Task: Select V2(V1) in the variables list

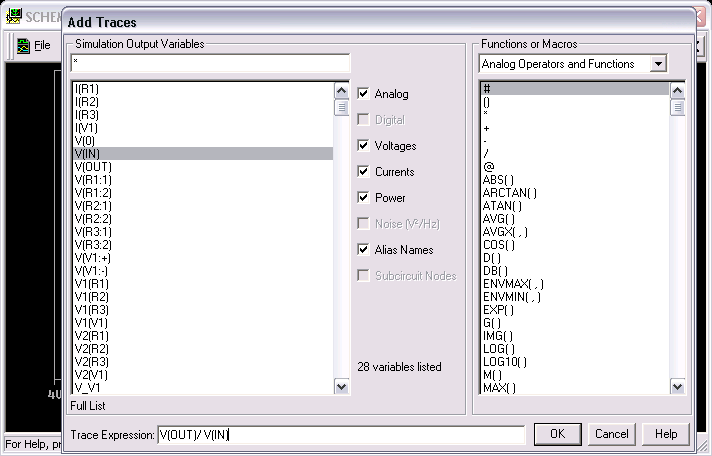Action: [x=203, y=375]
